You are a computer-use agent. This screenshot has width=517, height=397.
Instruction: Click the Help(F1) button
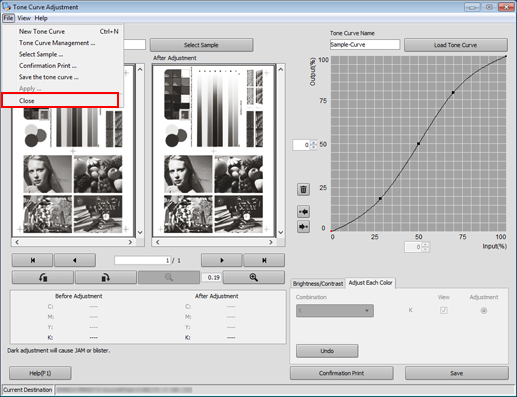40,373
